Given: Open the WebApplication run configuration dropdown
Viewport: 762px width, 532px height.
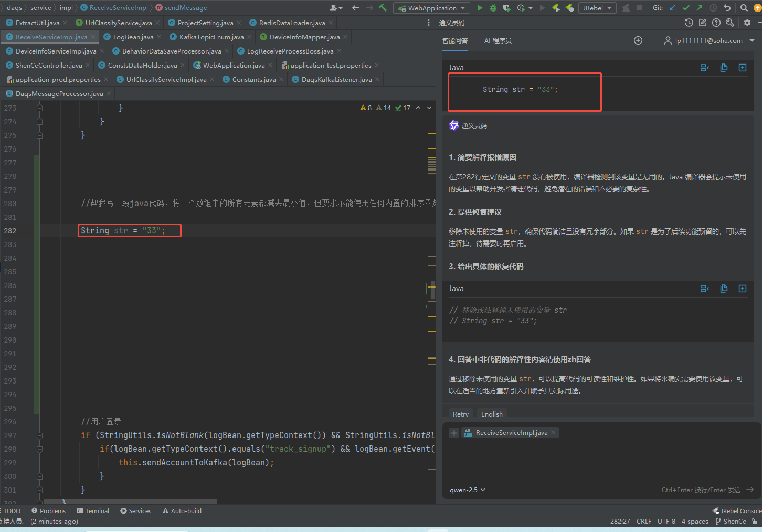Looking at the screenshot, I should (432, 8).
